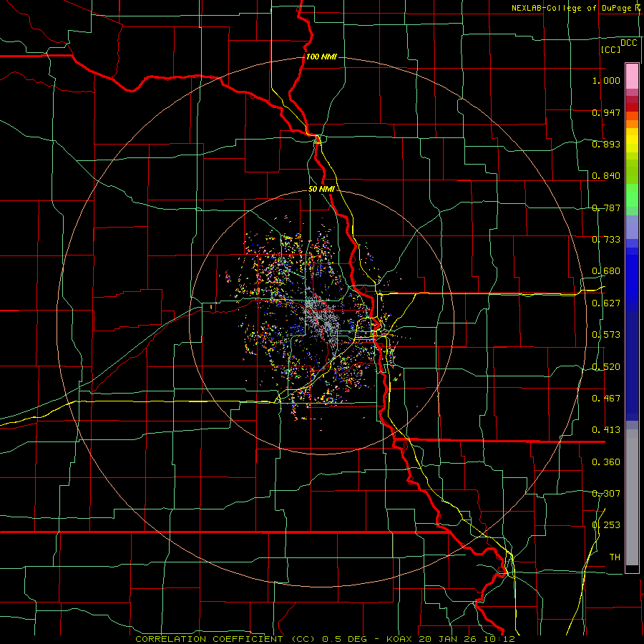Select the 0.787 scale value
644x644 pixels.
pos(606,208)
